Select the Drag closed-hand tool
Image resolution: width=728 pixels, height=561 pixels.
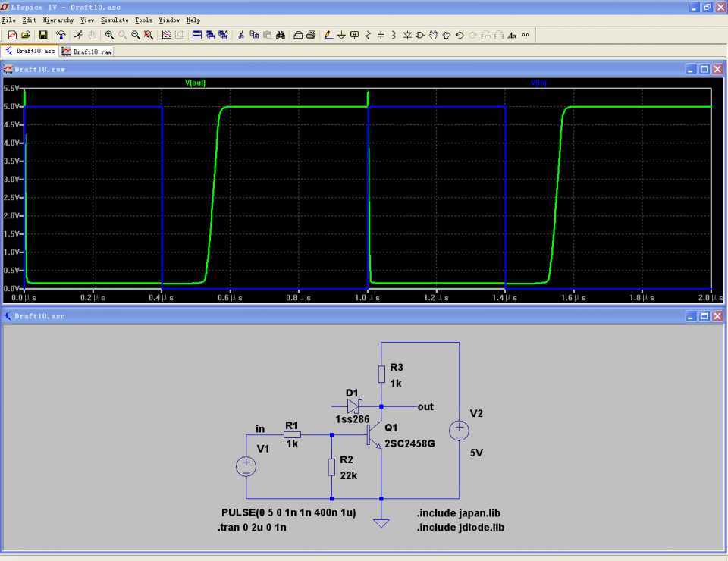446,35
